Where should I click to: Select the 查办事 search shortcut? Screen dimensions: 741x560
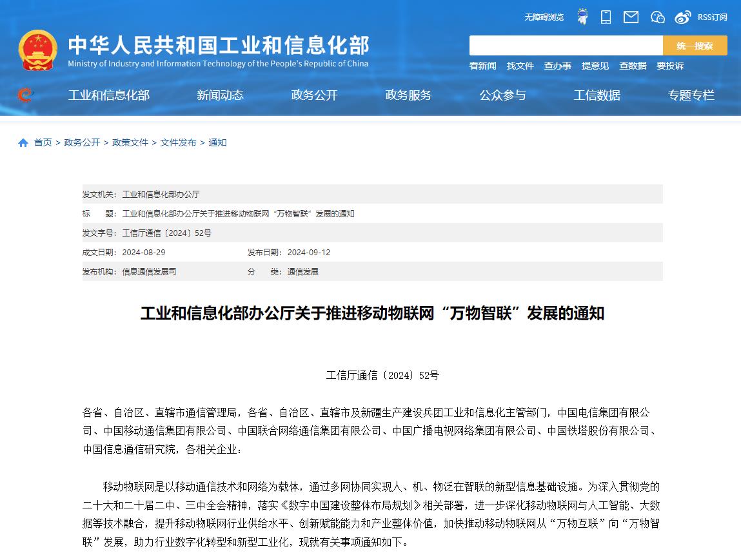coord(558,66)
